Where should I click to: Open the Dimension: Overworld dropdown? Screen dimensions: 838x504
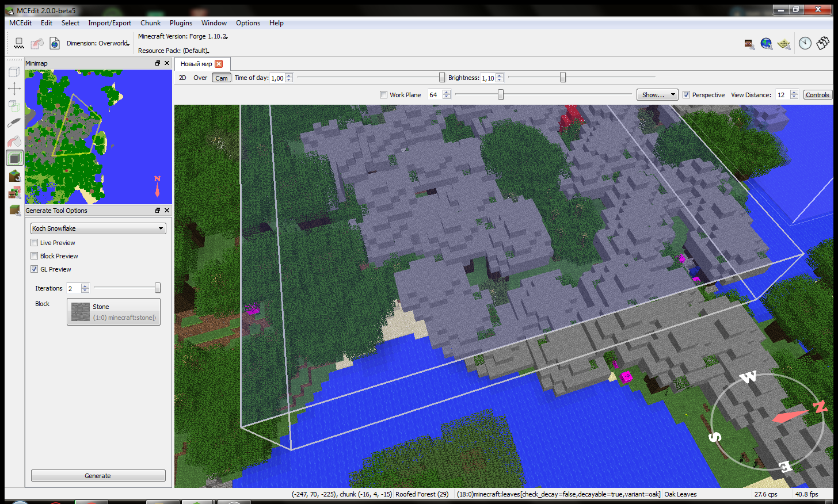point(97,43)
